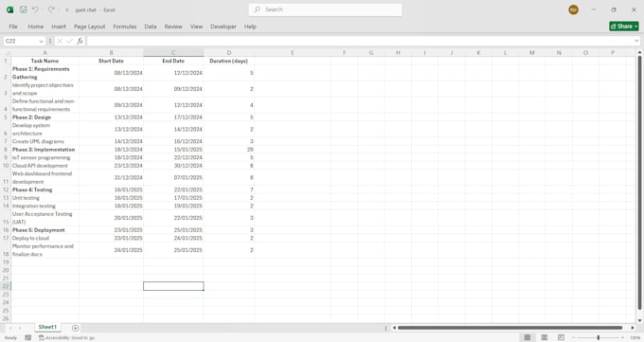
Task: Select column A header
Action: [45, 53]
